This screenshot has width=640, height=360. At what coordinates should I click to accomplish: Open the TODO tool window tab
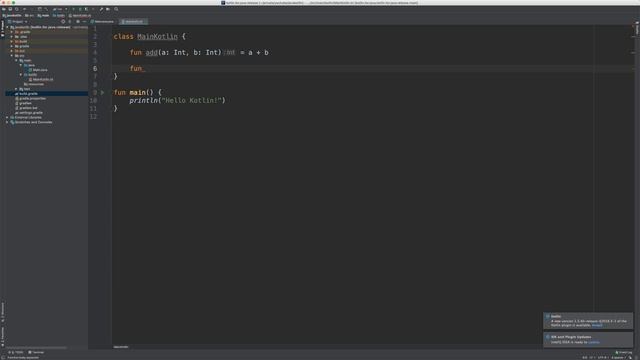(16, 352)
